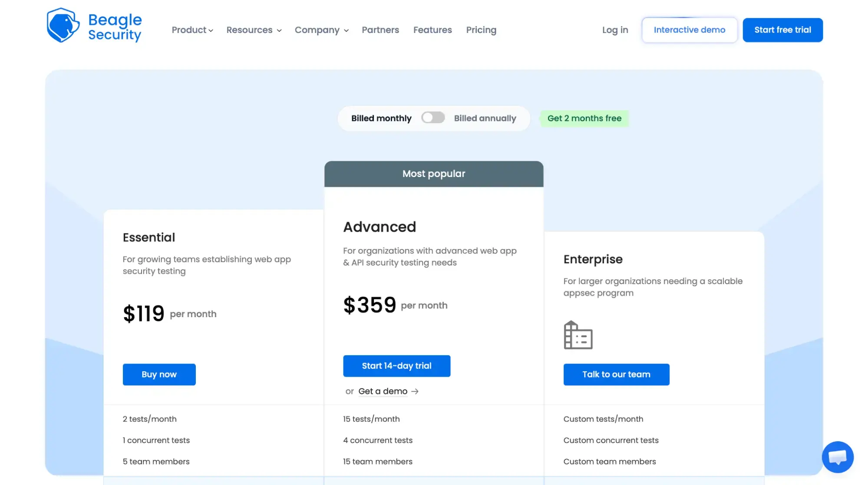
Task: Click the Enterprise building icon
Action: (578, 335)
